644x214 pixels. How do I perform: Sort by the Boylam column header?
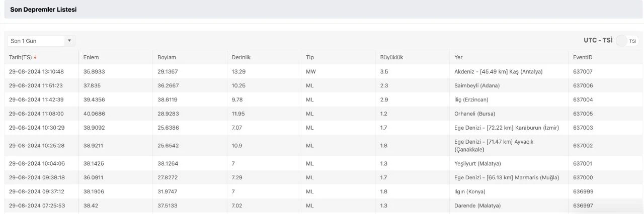coord(167,57)
